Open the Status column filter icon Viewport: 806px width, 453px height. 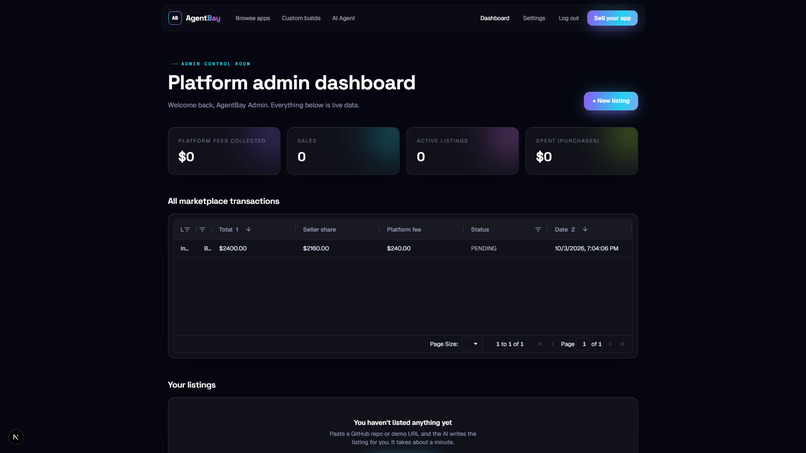[538, 229]
